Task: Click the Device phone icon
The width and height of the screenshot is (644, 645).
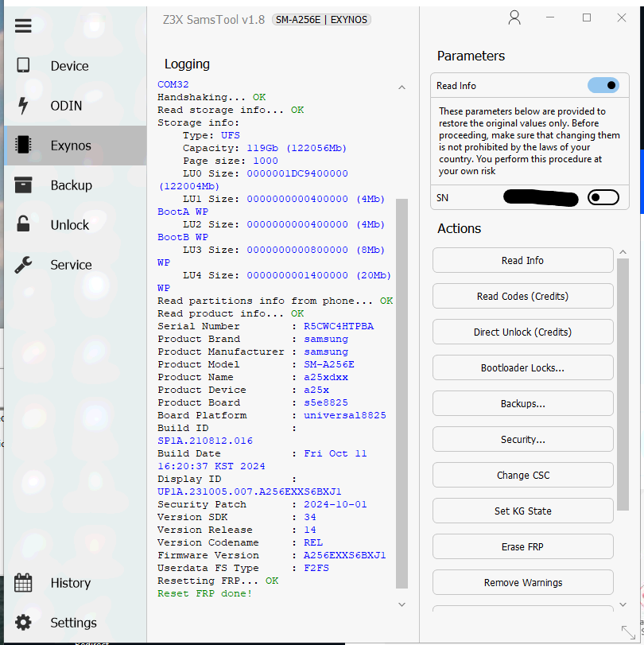Action: pyautogui.click(x=23, y=66)
